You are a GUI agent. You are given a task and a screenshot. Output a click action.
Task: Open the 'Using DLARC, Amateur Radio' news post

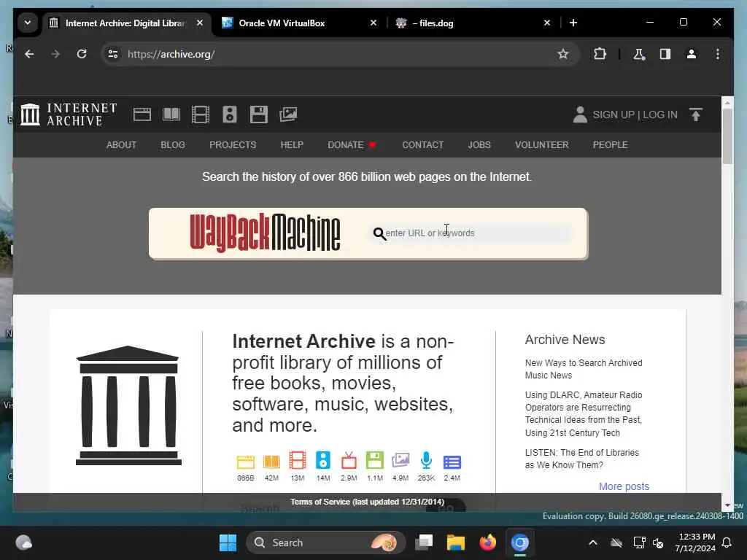coord(584,414)
